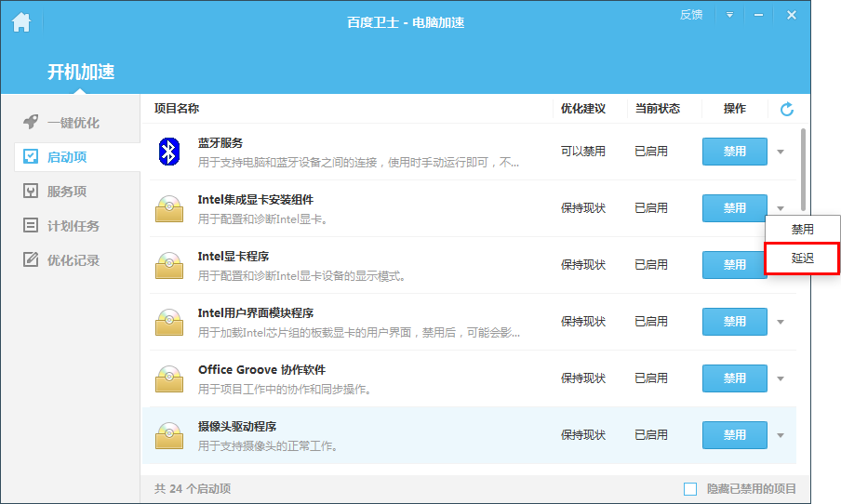The width and height of the screenshot is (841, 504).
Task: Click Intel用户界面模块程序 disc icon
Action: pos(169,323)
